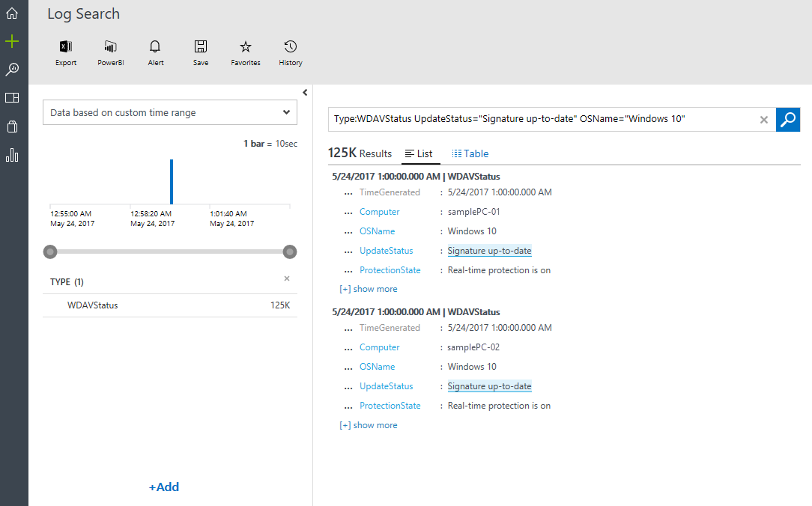Image resolution: width=812 pixels, height=506 pixels.
Task: Open PowerBI export option
Action: pyautogui.click(x=110, y=52)
